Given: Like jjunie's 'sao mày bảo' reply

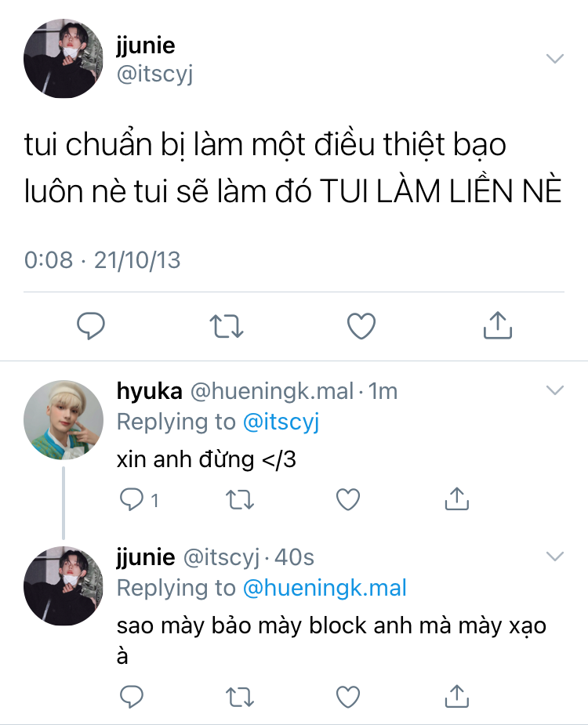Looking at the screenshot, I should click(x=348, y=697).
